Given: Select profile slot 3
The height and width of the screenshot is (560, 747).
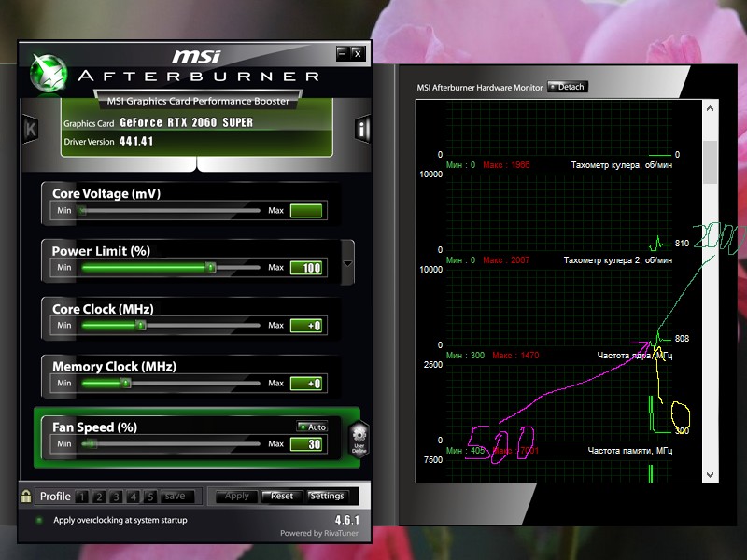Looking at the screenshot, I should click(116, 497).
